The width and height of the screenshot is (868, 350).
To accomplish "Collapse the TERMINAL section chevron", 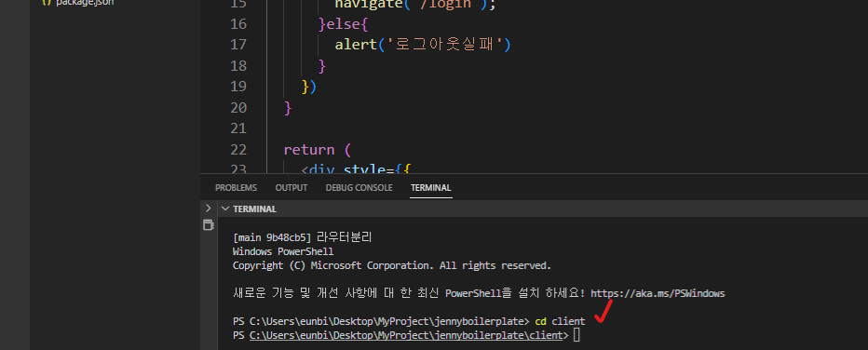I will coord(225,209).
